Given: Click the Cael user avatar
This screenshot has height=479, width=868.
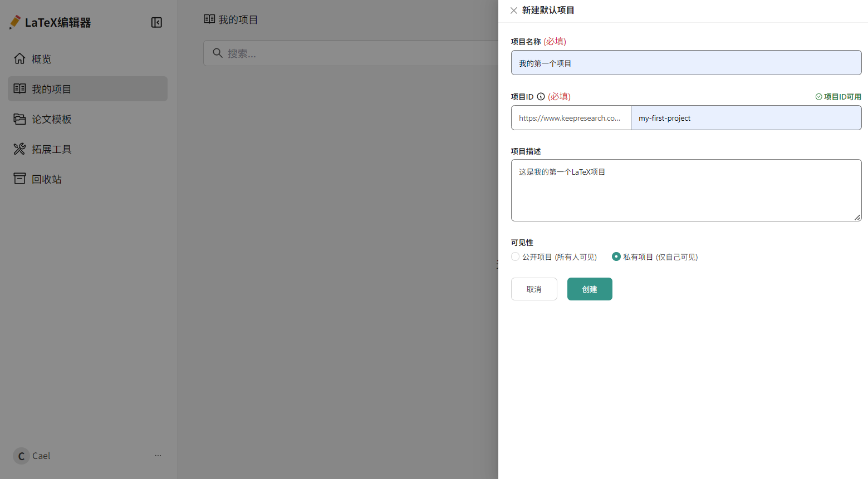Looking at the screenshot, I should click(x=22, y=456).
